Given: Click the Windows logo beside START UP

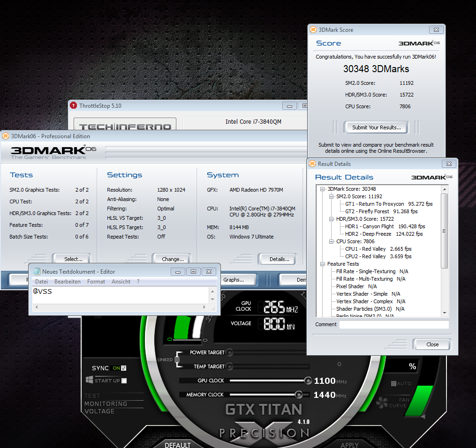Looking at the screenshot, I should (x=89, y=380).
